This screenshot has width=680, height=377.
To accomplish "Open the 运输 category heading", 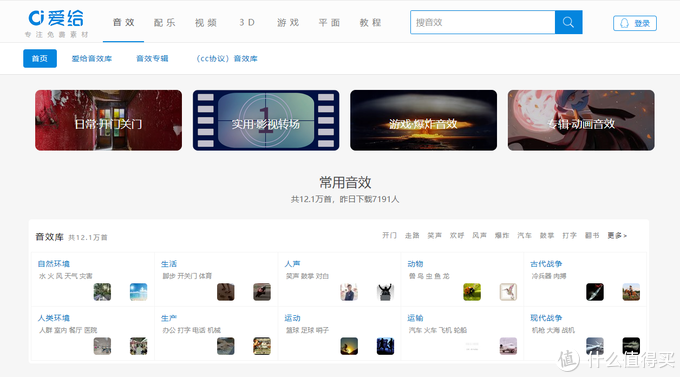I will click(x=415, y=318).
